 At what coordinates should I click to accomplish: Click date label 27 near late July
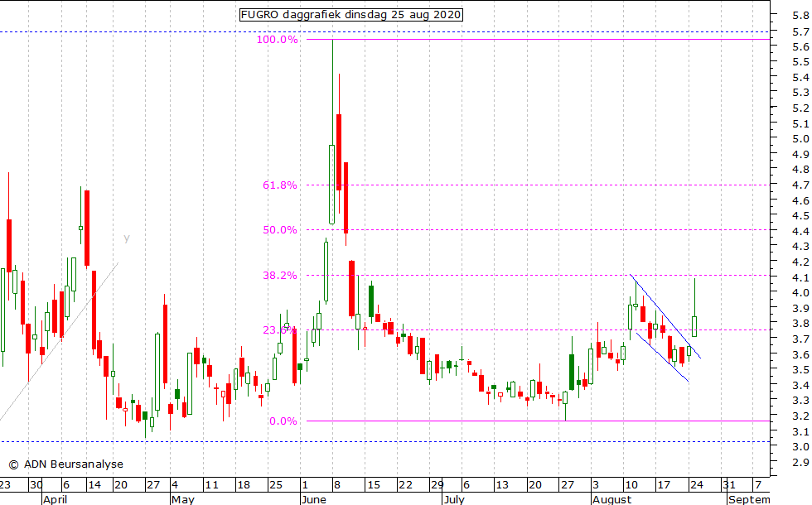[568, 485]
